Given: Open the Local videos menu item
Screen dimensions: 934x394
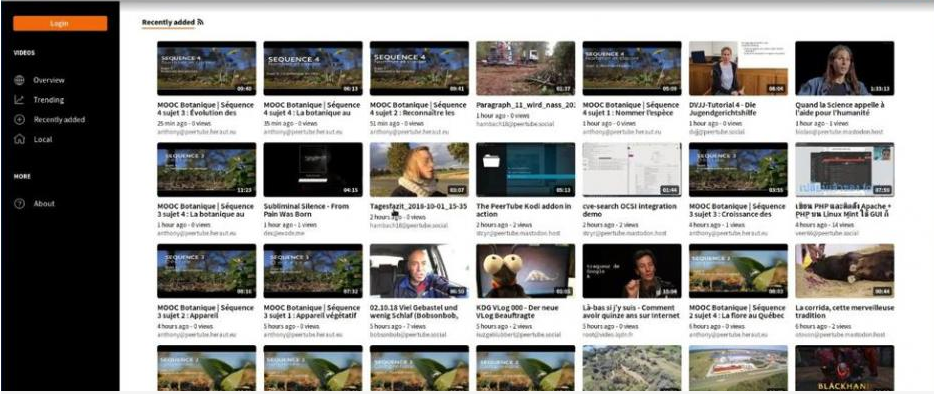Looking at the screenshot, I should point(43,139).
